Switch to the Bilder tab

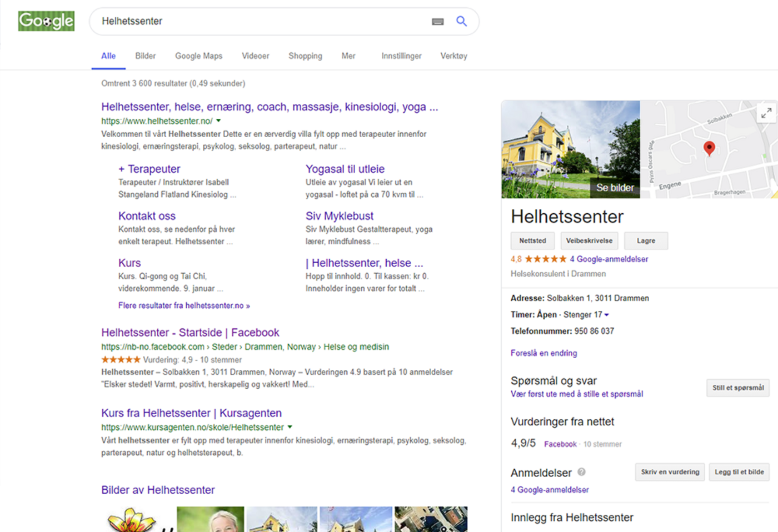(145, 56)
